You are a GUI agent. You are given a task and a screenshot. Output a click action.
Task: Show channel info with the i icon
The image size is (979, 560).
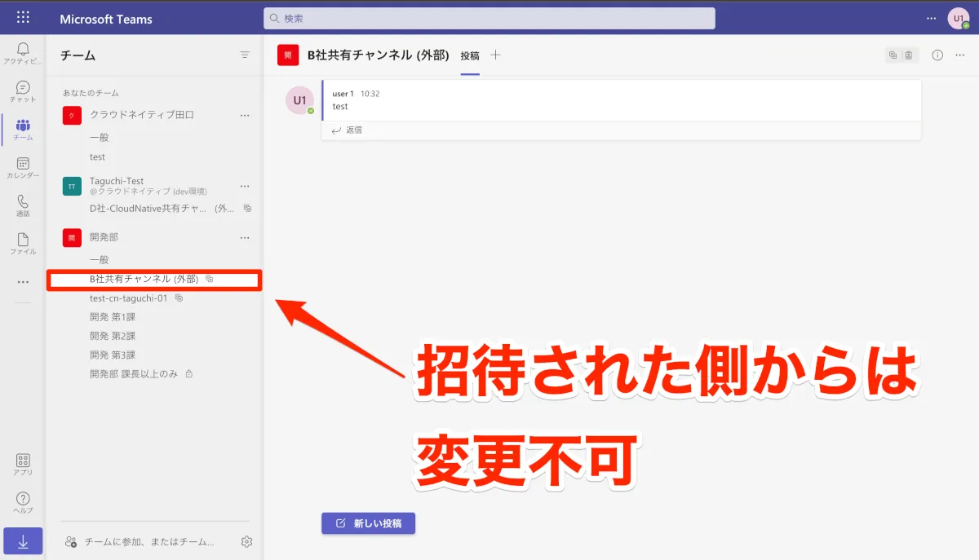pyautogui.click(x=937, y=55)
